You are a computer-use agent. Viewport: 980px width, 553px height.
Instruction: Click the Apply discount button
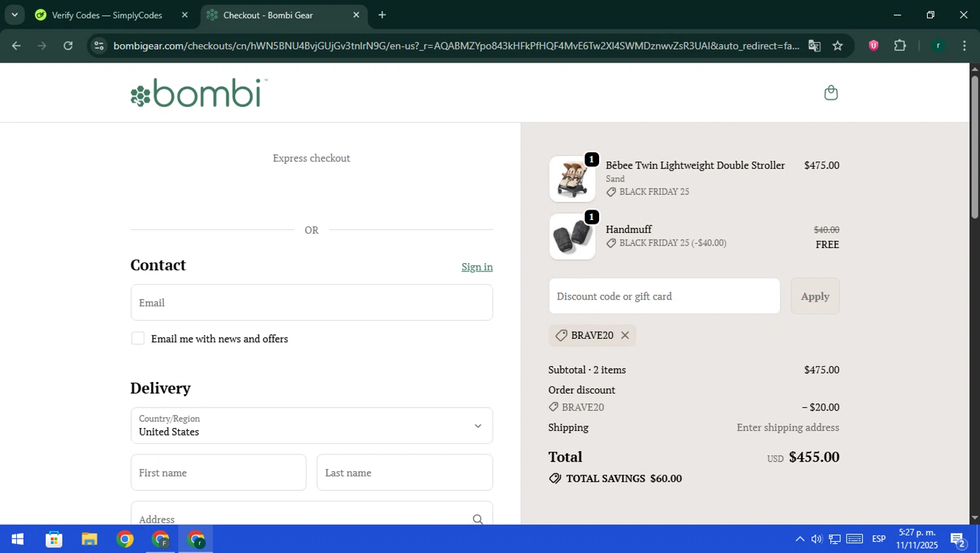(815, 296)
